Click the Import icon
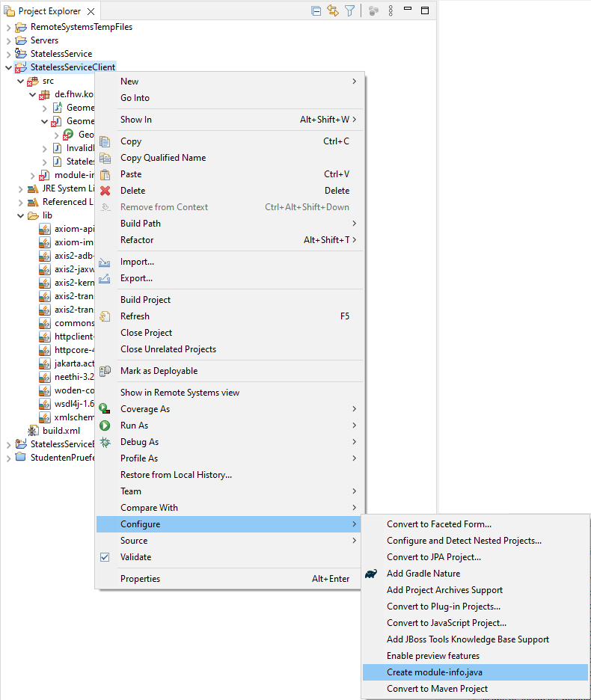The width and height of the screenshot is (591, 700). [105, 262]
